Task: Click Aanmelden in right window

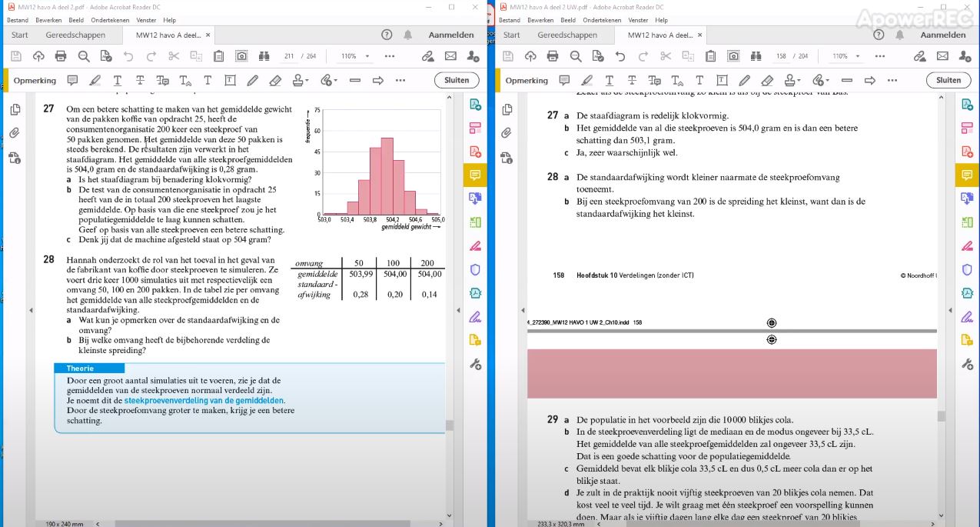Action: 943,35
